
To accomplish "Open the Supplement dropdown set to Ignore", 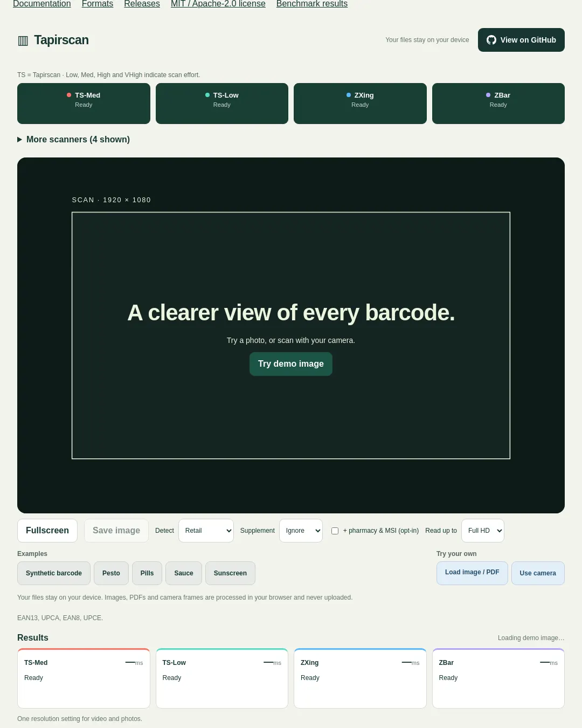I will coord(301,531).
